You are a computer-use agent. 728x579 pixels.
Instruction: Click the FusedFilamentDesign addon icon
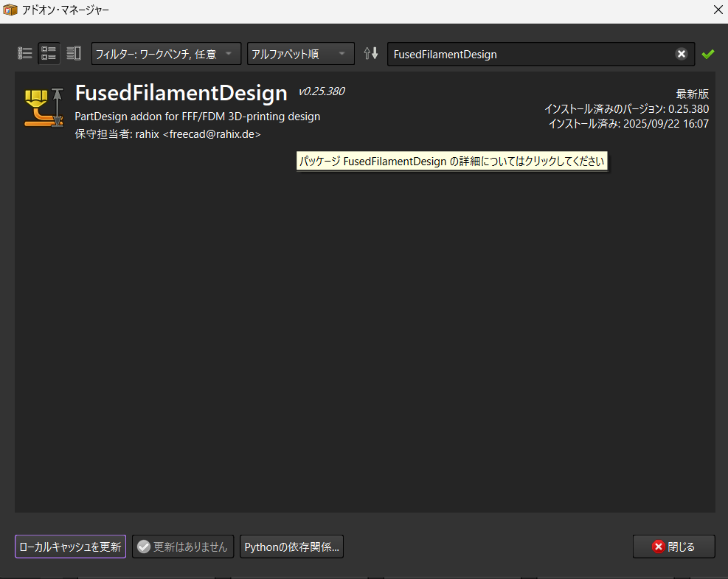click(x=44, y=107)
